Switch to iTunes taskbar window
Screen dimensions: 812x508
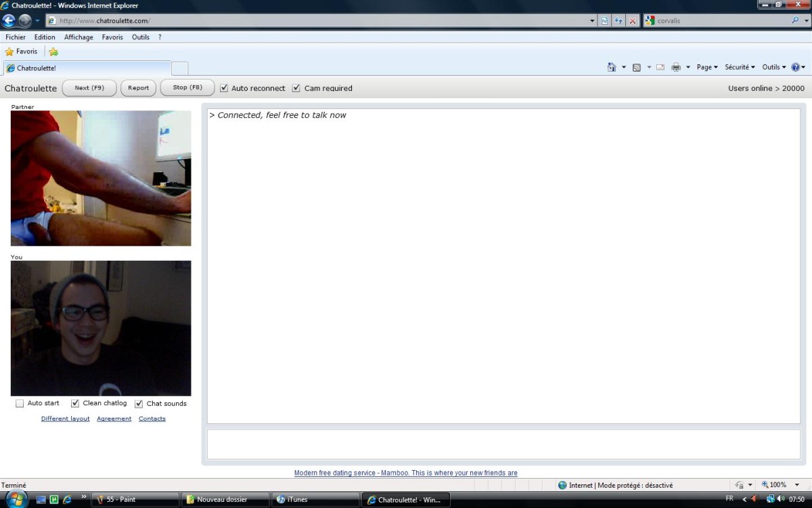tap(315, 500)
